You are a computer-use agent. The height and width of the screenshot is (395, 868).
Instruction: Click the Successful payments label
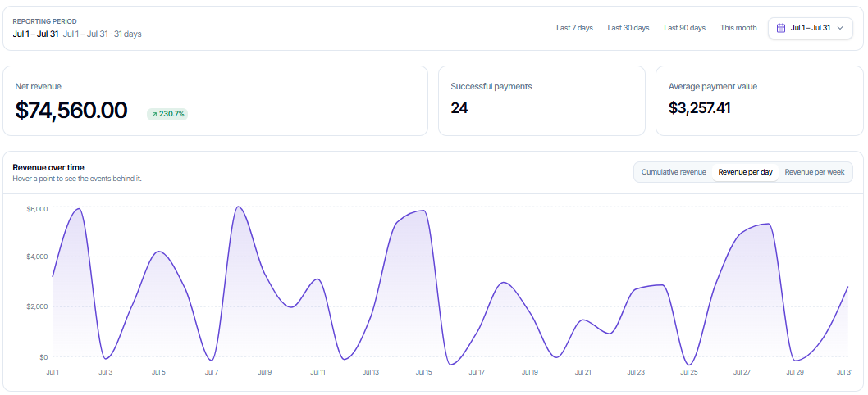(491, 86)
